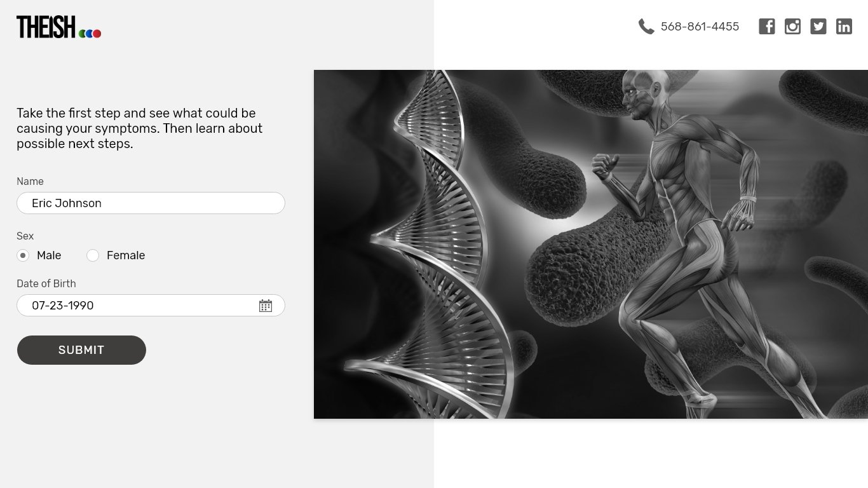Open the LinkedIn social icon
Image resolution: width=868 pixels, height=488 pixels.
coord(844,27)
